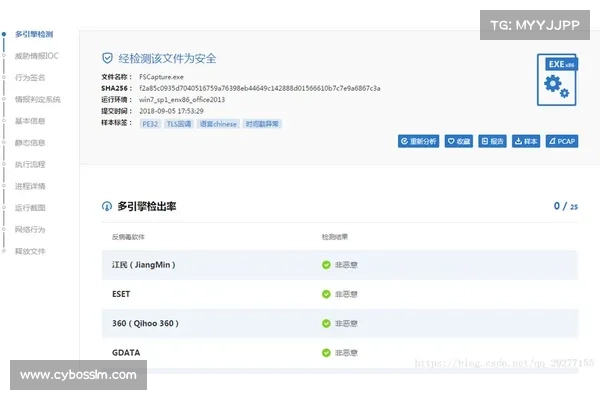Click the 时间戳异常 sample tag
The width and height of the screenshot is (600, 400).
click(262, 124)
